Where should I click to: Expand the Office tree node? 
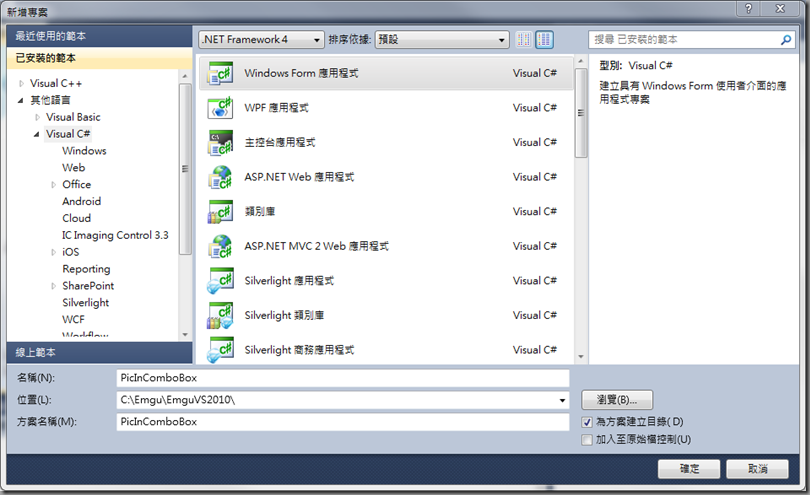tap(53, 184)
